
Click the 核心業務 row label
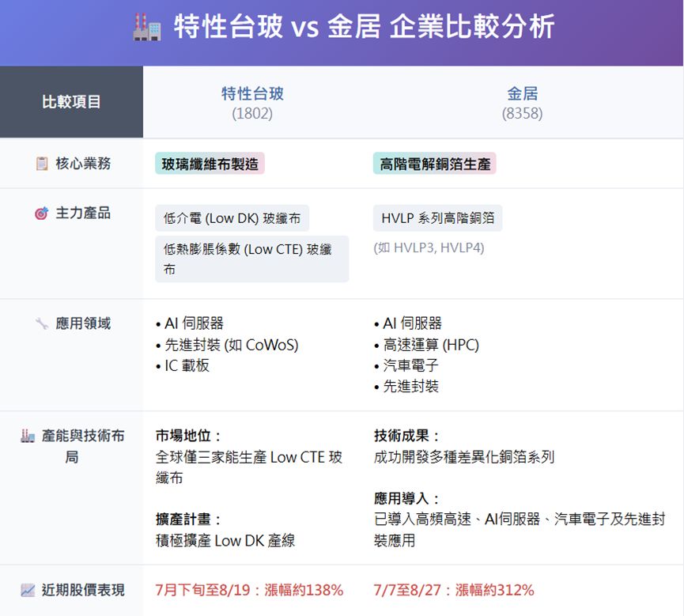click(83, 164)
